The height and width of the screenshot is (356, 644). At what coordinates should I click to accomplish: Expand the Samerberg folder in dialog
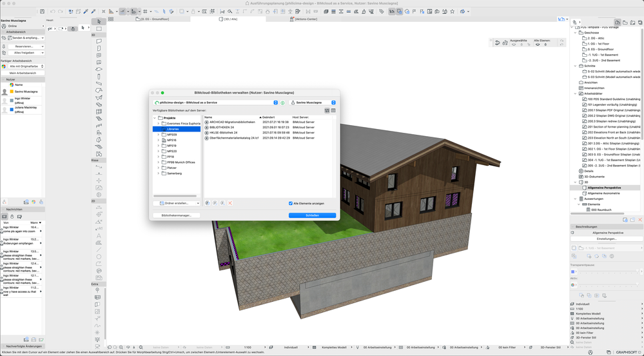(159, 173)
